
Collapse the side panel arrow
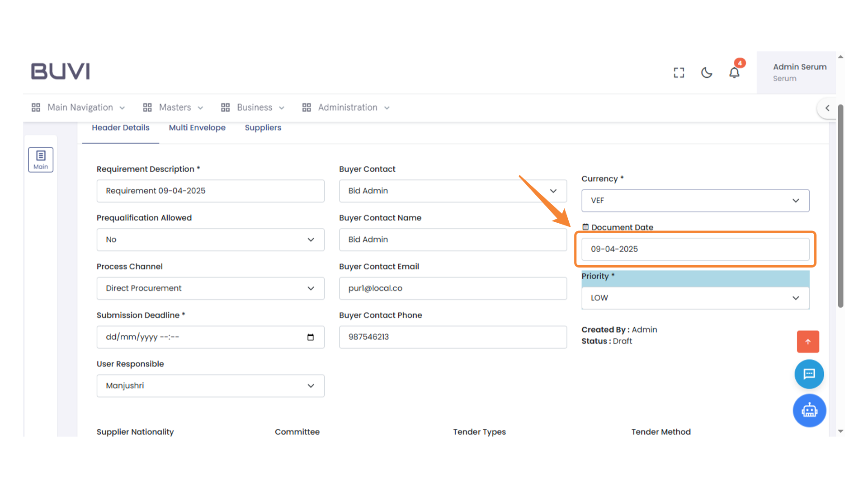click(827, 108)
